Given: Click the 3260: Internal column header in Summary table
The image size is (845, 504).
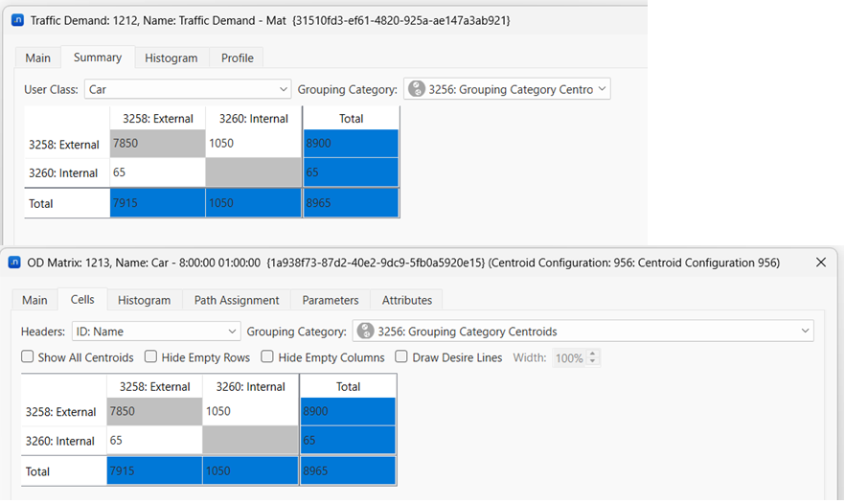Looking at the screenshot, I should pyautogui.click(x=253, y=119).
